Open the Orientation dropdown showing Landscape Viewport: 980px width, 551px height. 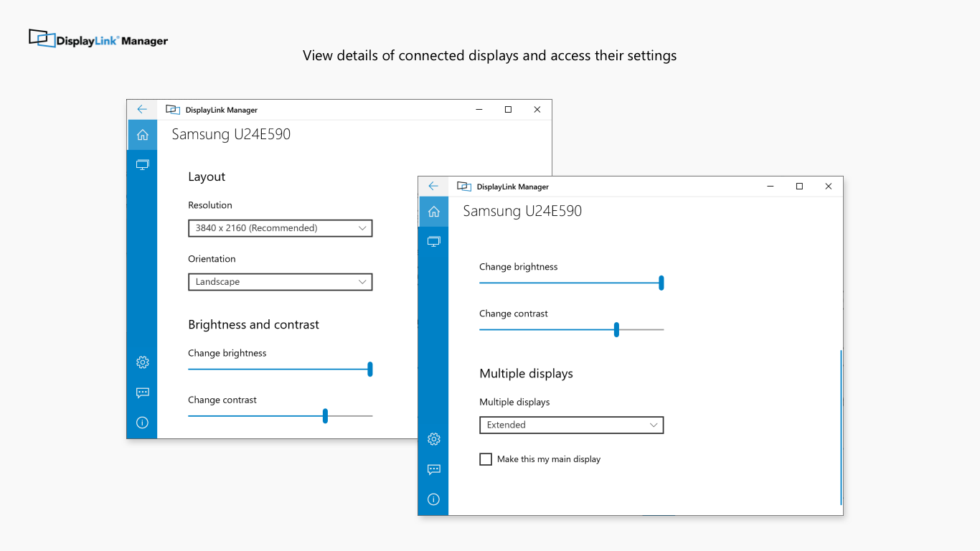[x=280, y=282]
